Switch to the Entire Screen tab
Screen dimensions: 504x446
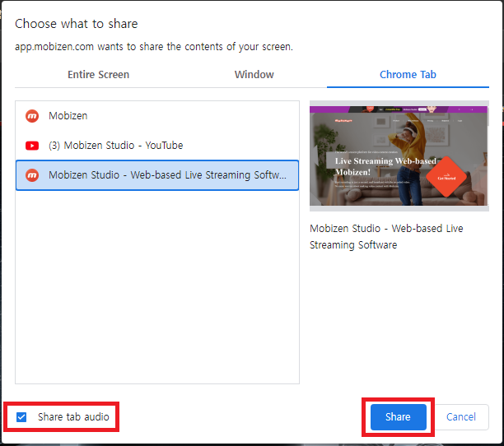click(x=98, y=75)
